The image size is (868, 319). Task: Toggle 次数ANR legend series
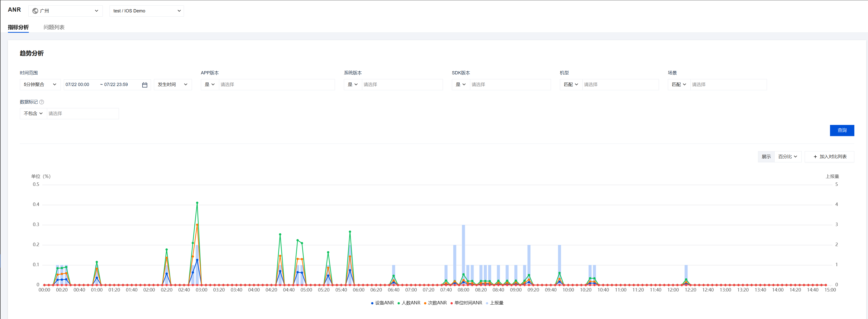click(435, 303)
